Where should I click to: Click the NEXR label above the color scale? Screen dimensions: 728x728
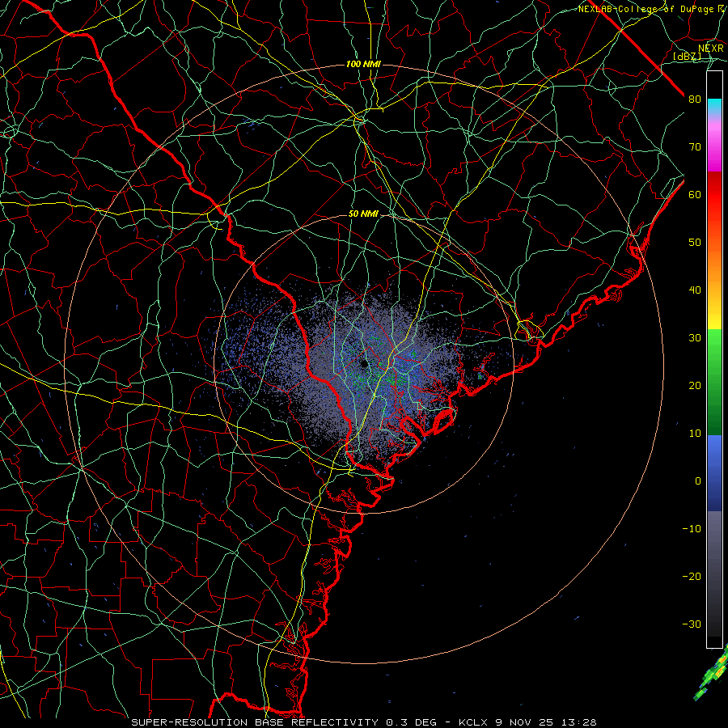coord(710,49)
